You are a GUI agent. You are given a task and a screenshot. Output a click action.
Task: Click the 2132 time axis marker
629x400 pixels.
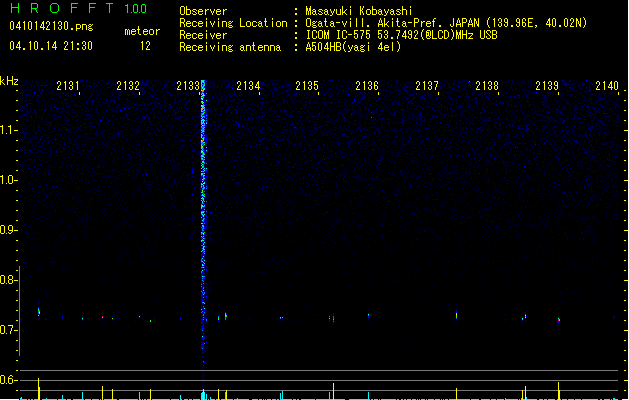point(128,86)
